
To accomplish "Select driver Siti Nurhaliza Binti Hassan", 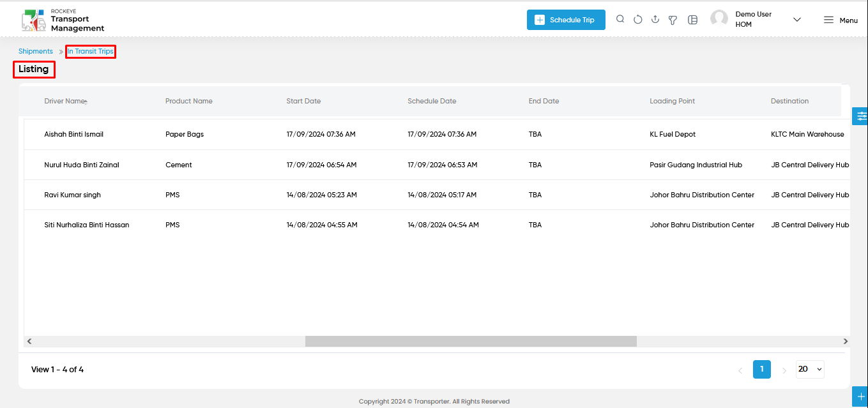I will point(87,225).
